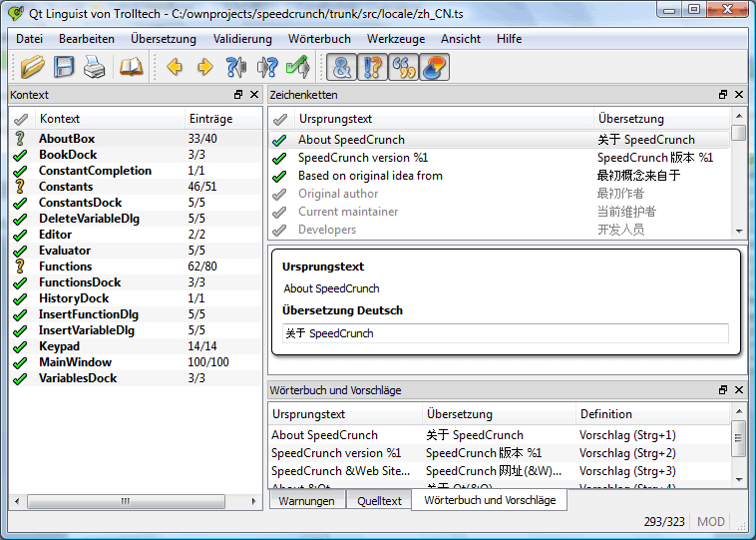This screenshot has height=540, width=756.
Task: Select the Constants context row
Action: [136, 187]
